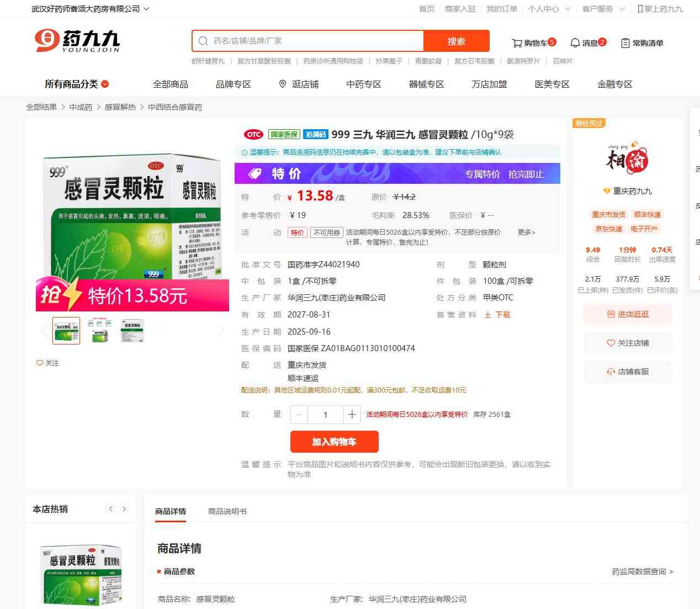Open the 消息 notification bell
Viewport: 700px width, 609px height.
(x=575, y=43)
